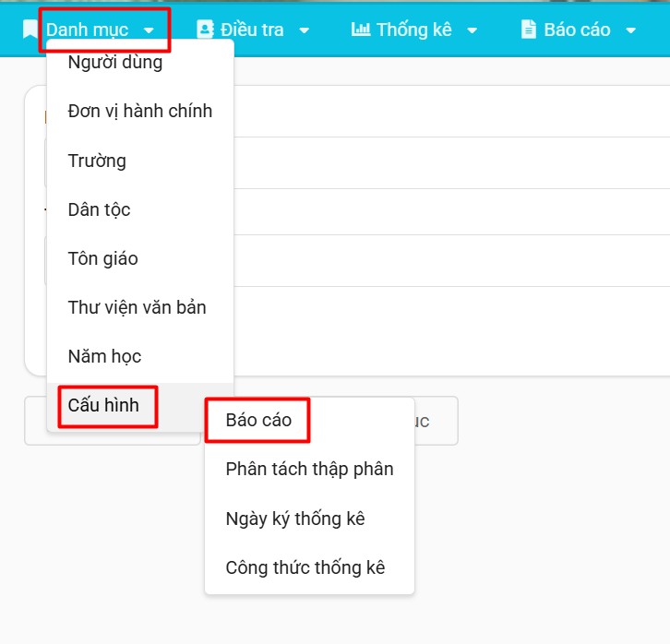The width and height of the screenshot is (670, 644).
Task: Choose Ngày ký thống kê option
Action: tap(294, 519)
